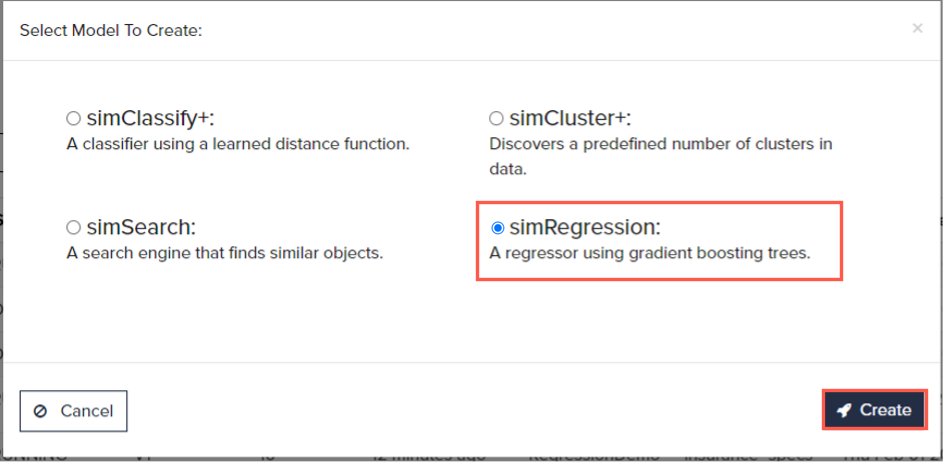Viewport: 944px width, 462px height.
Task: Click the gradient boosting trees description
Action: click(x=649, y=253)
